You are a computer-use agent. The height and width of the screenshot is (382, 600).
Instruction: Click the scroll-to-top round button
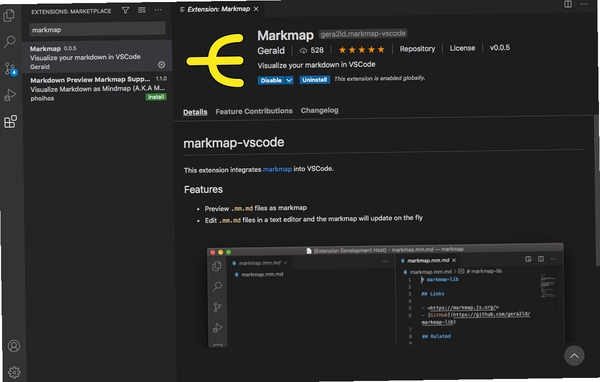(x=574, y=356)
